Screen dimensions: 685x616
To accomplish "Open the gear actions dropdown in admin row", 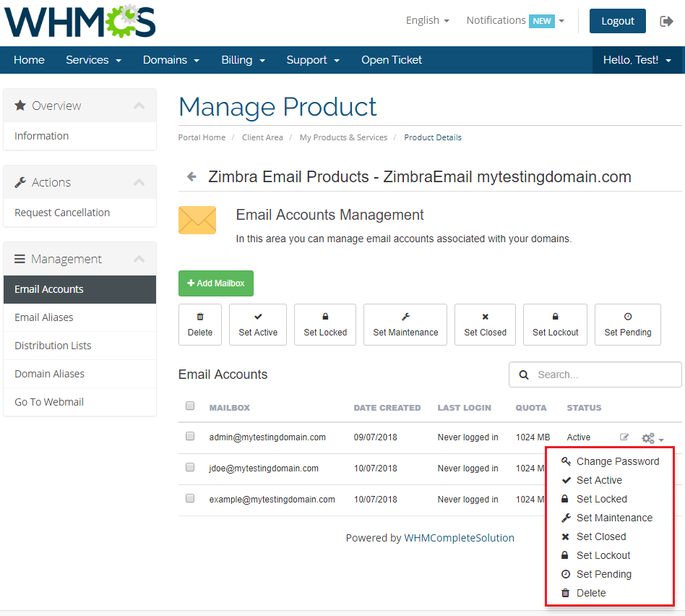I will 652,438.
